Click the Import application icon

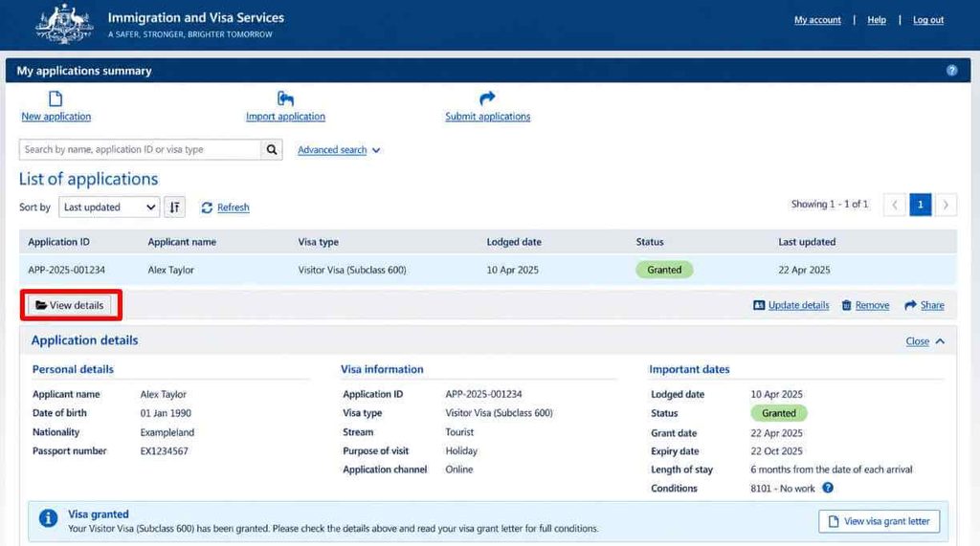click(285, 98)
